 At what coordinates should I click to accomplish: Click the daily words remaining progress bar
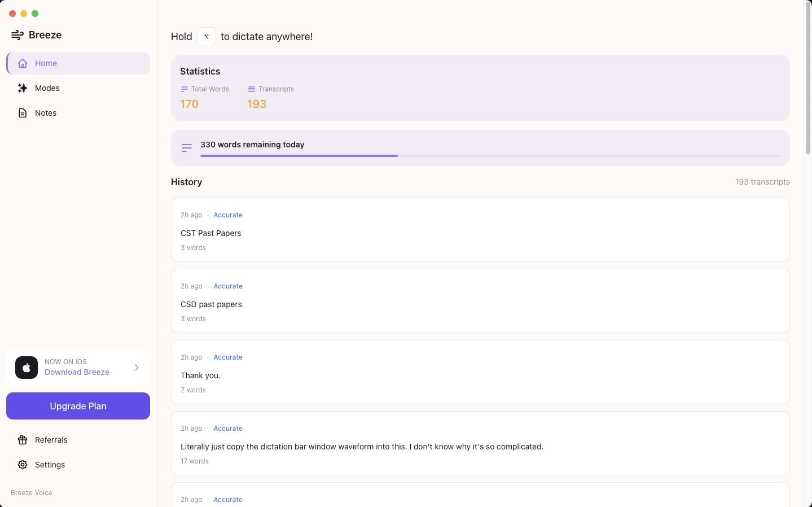pos(490,156)
